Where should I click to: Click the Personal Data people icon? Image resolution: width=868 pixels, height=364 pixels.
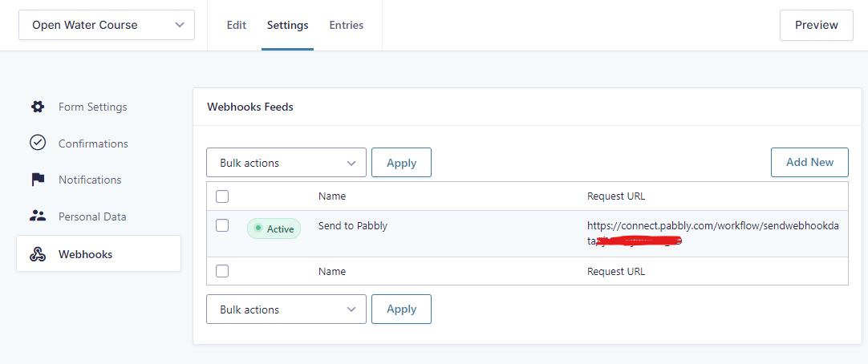(37, 216)
